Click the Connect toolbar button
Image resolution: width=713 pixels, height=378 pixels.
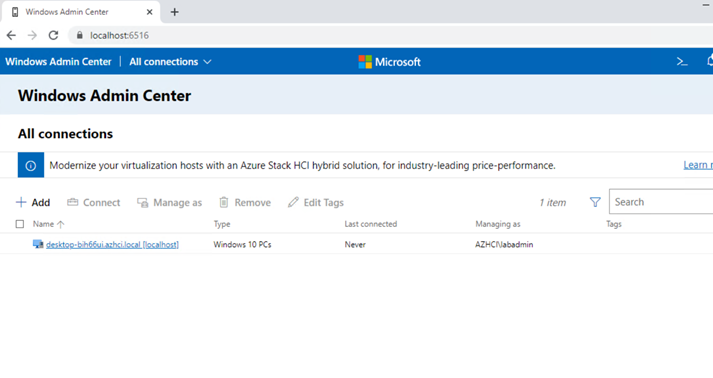click(94, 202)
